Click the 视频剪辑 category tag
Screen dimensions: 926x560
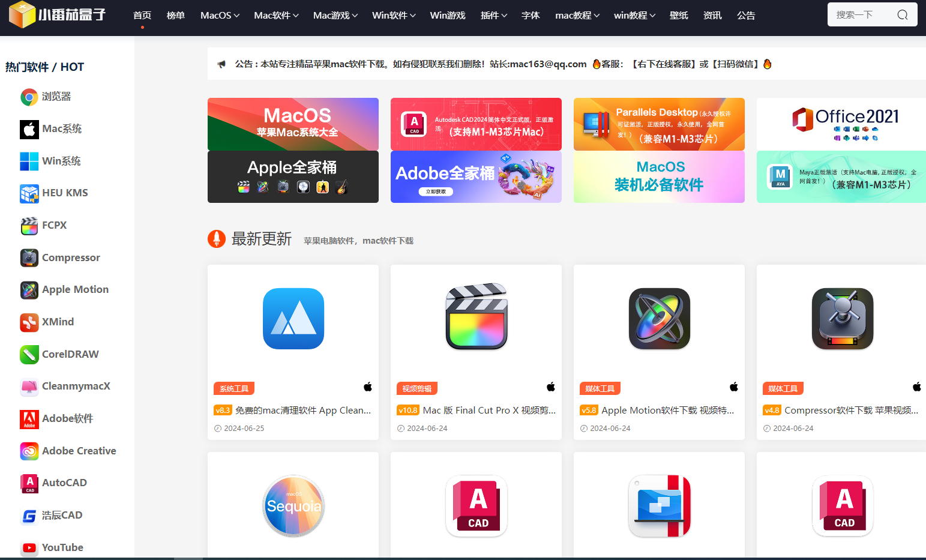click(x=417, y=388)
